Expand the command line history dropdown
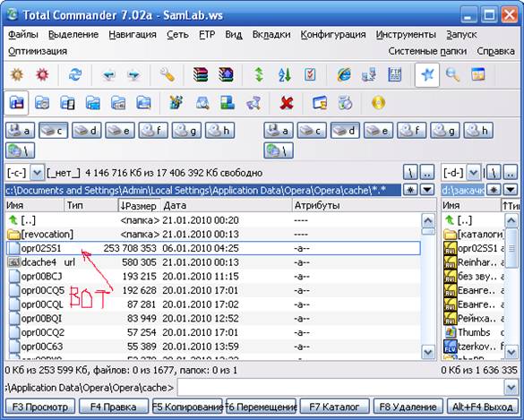The height and width of the screenshot is (420, 524). pyautogui.click(x=511, y=388)
